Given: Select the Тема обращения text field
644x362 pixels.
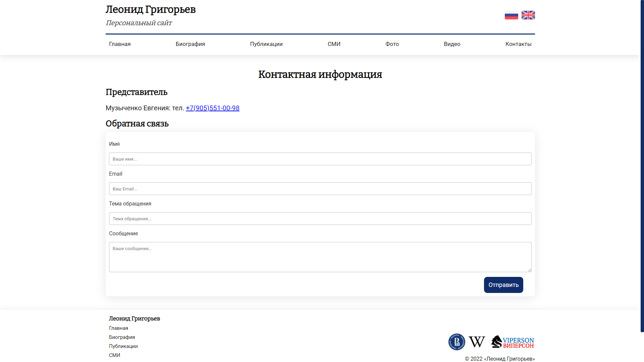Looking at the screenshot, I should tap(320, 219).
